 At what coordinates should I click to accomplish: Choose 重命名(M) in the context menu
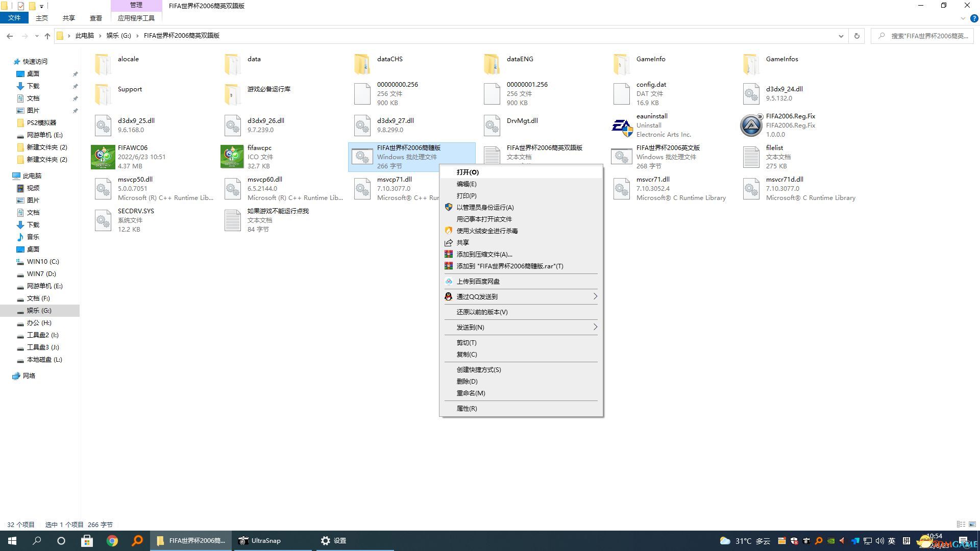point(521,393)
